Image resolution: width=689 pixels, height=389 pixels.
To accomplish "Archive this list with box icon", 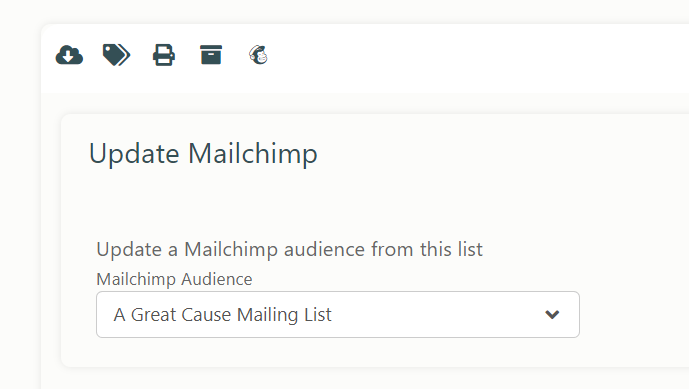I will pyautogui.click(x=211, y=55).
